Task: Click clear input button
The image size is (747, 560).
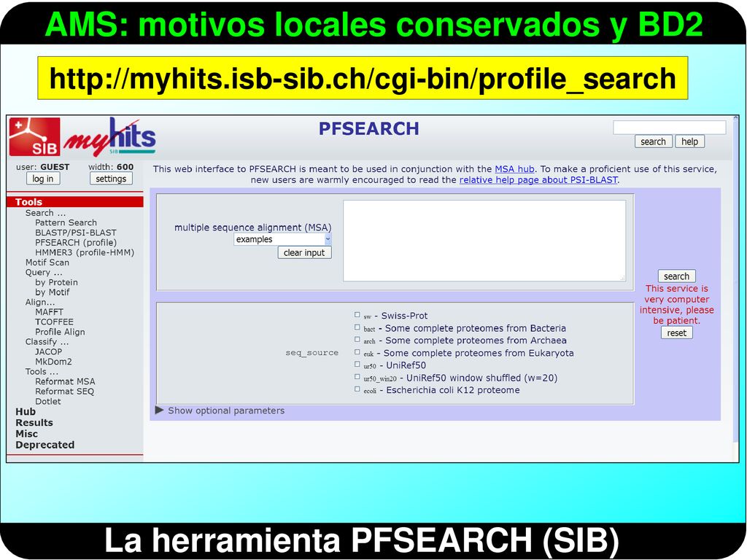Action: coord(304,253)
